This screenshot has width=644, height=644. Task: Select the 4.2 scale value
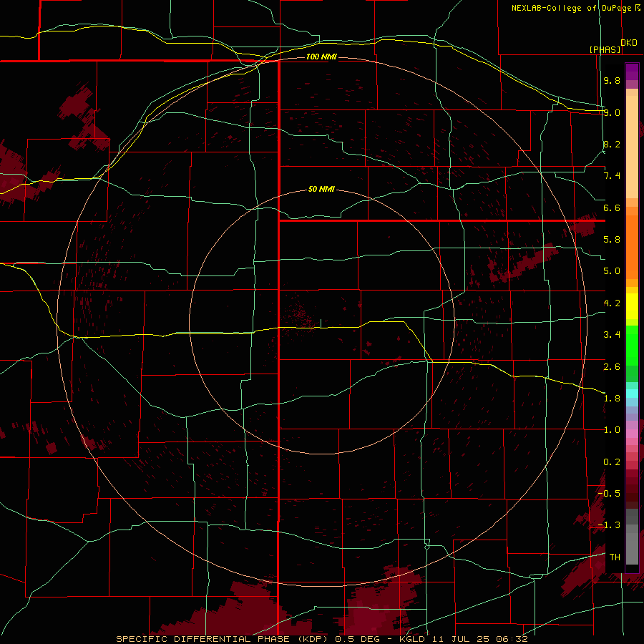pos(612,303)
